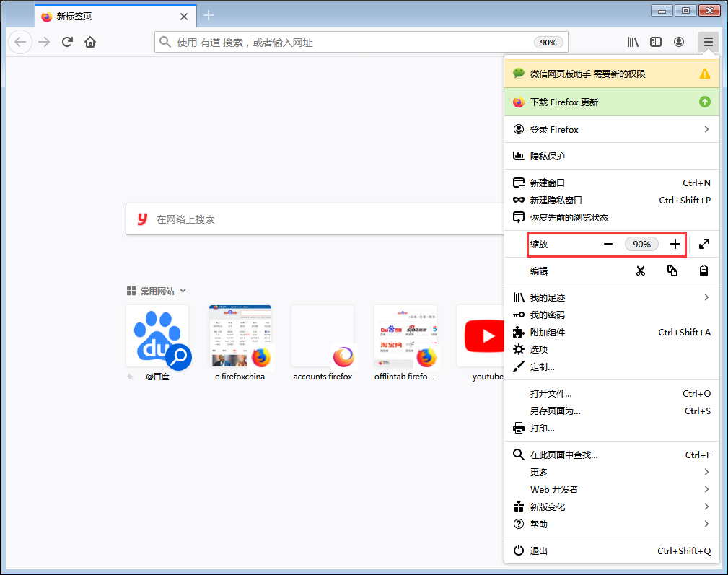Click the warning triangle on 微信网页版助手

[705, 73]
